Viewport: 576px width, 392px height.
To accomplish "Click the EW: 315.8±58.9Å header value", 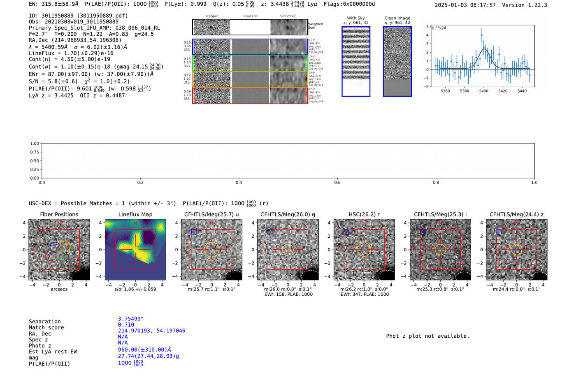I will [53, 4].
